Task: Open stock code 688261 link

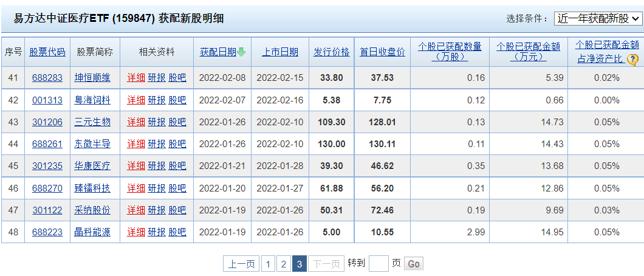Action: click(47, 143)
